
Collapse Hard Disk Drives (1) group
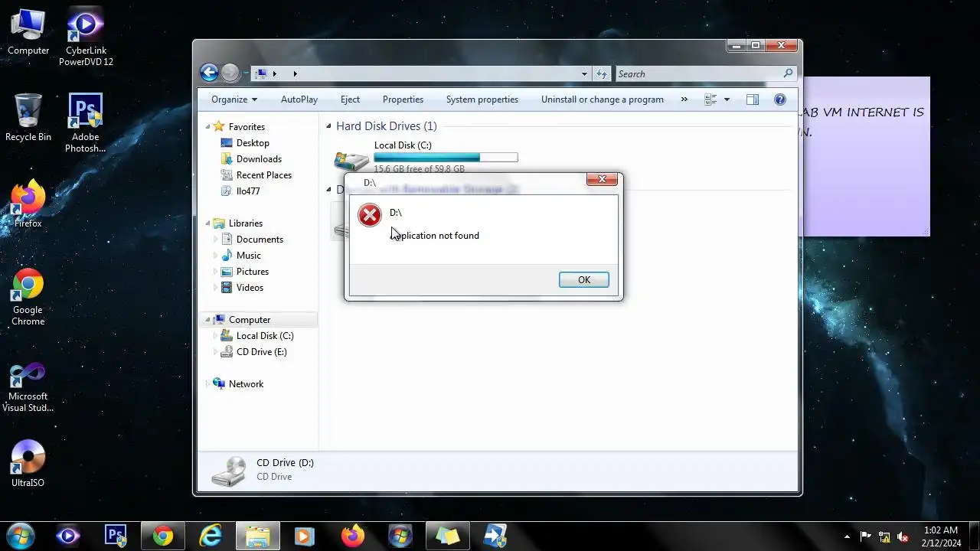click(329, 126)
